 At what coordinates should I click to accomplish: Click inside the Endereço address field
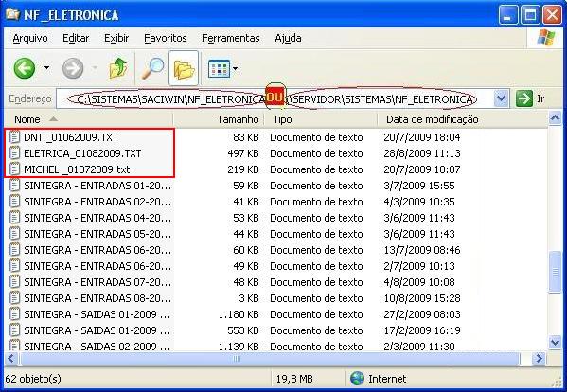[275, 98]
